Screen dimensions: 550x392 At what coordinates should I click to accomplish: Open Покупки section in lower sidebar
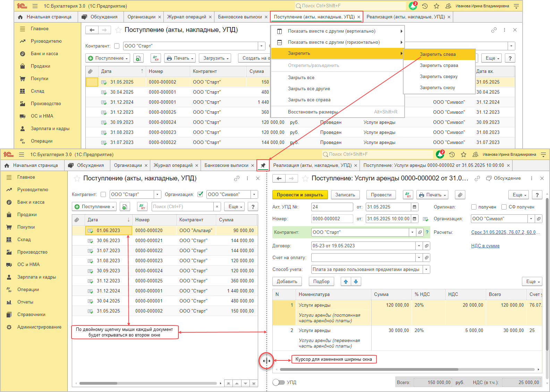pyautogui.click(x=26, y=227)
